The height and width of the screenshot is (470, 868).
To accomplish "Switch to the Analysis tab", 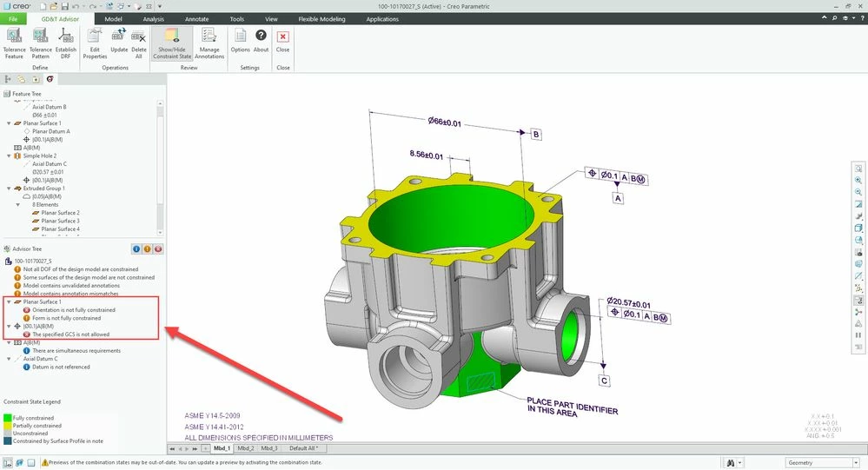I will point(153,19).
